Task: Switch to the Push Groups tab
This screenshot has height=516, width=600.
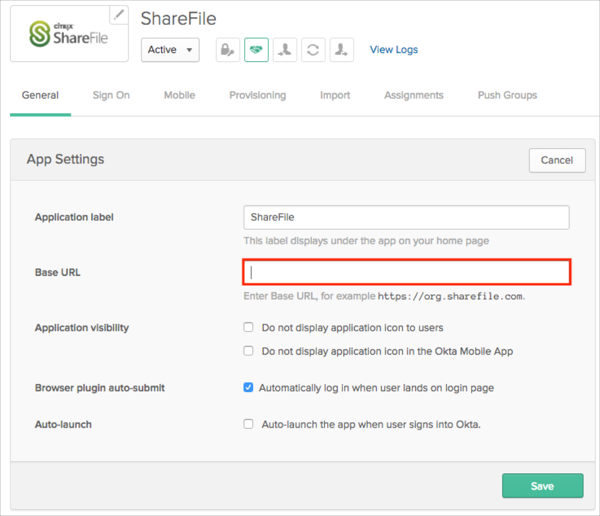Action: (x=507, y=96)
